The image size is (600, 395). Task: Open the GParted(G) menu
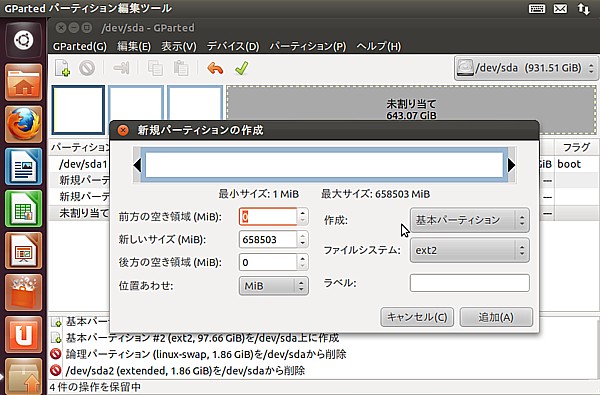pos(80,46)
